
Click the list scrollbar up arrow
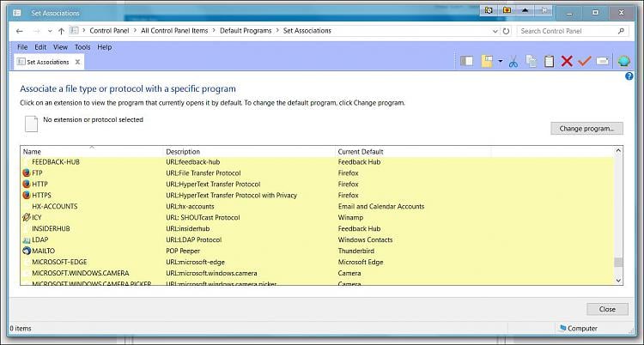[x=618, y=151]
